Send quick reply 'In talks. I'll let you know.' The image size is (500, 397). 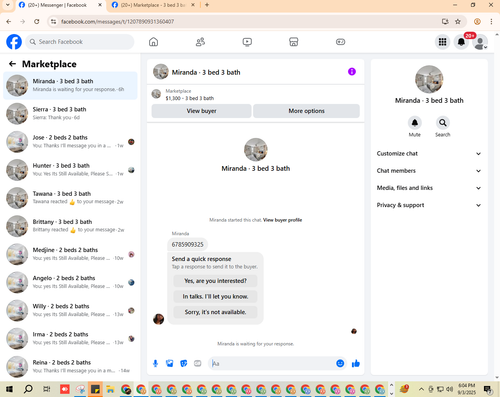pyautogui.click(x=215, y=296)
